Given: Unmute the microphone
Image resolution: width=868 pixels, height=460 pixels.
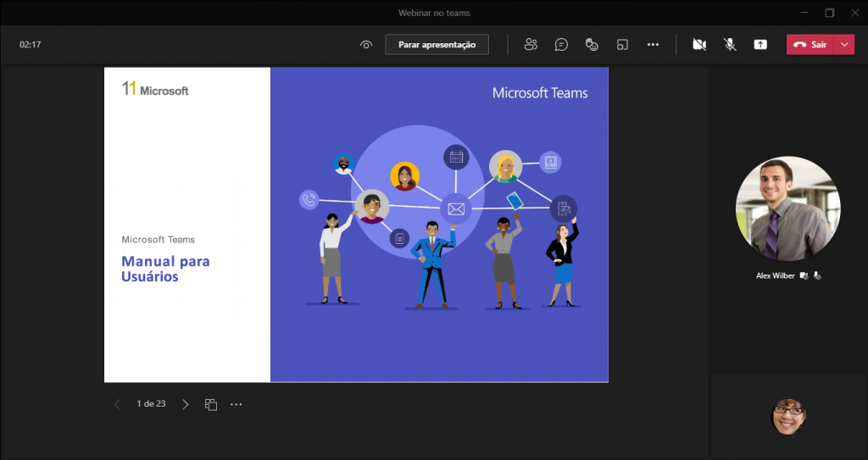Looking at the screenshot, I should tap(730, 45).
